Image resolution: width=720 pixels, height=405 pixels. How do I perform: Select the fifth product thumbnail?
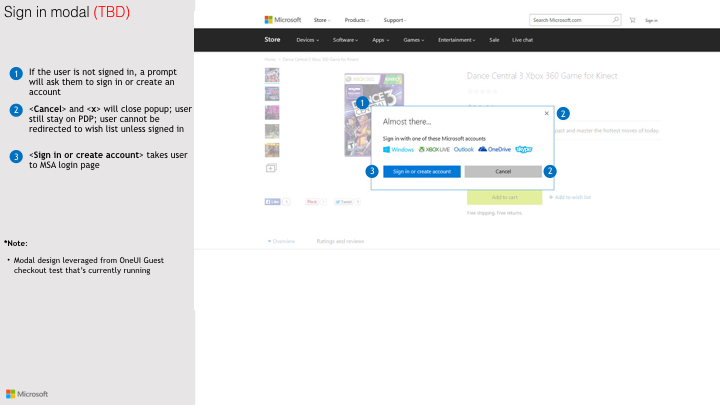(272, 150)
